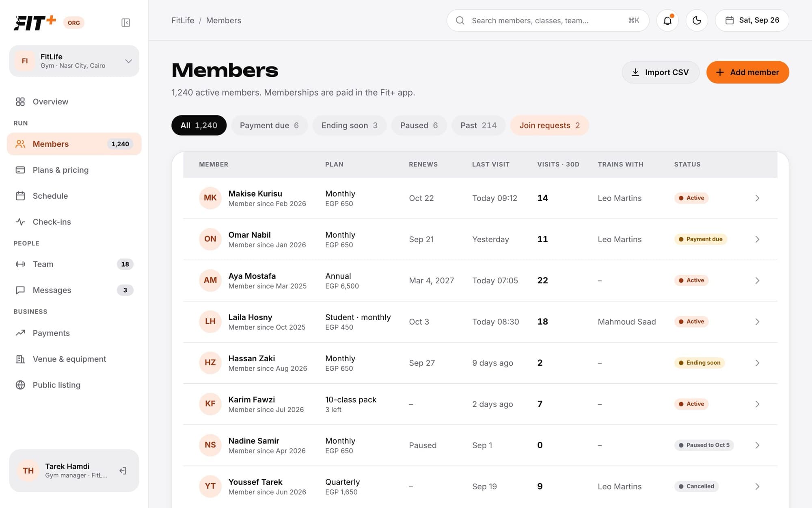Screen dimensions: 812x508
Task: Open Venue & equipment in the sidebar
Action: [74, 359]
